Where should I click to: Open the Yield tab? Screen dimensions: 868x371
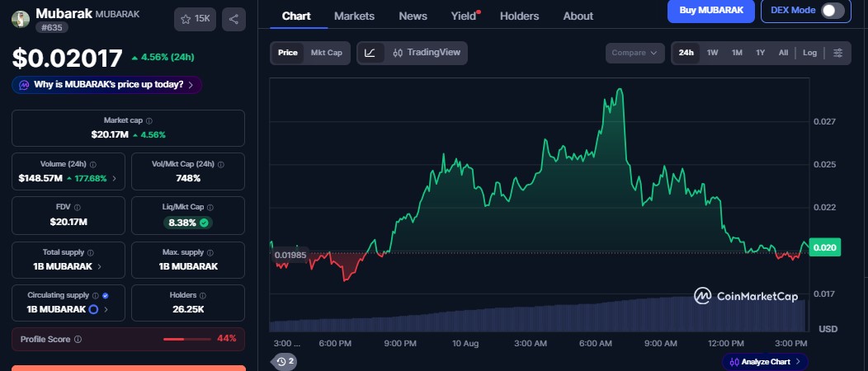tap(464, 16)
